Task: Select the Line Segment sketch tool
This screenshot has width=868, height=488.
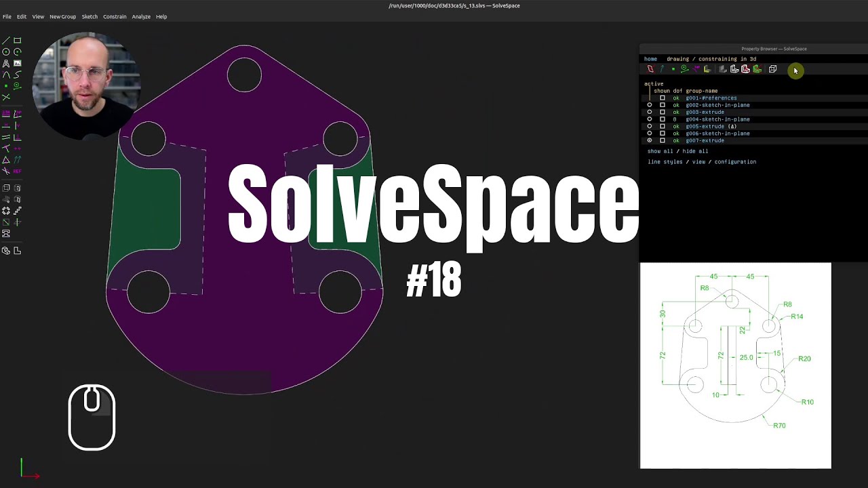Action: pyautogui.click(x=6, y=40)
